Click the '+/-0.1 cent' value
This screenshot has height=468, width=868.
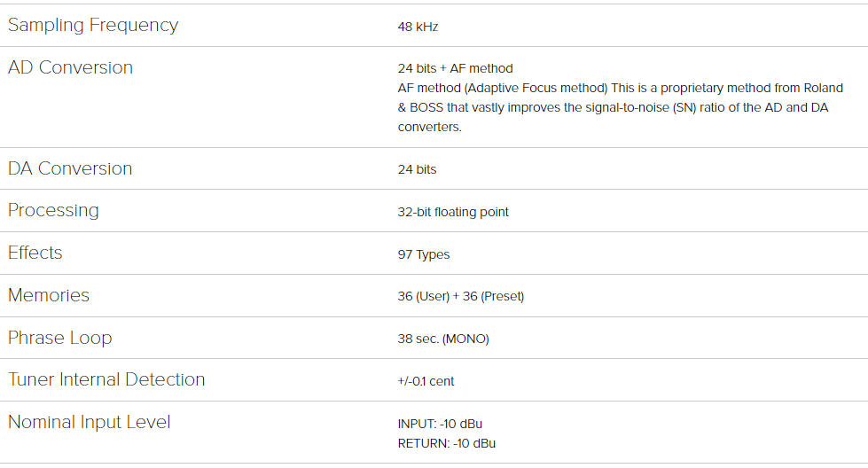(x=426, y=381)
